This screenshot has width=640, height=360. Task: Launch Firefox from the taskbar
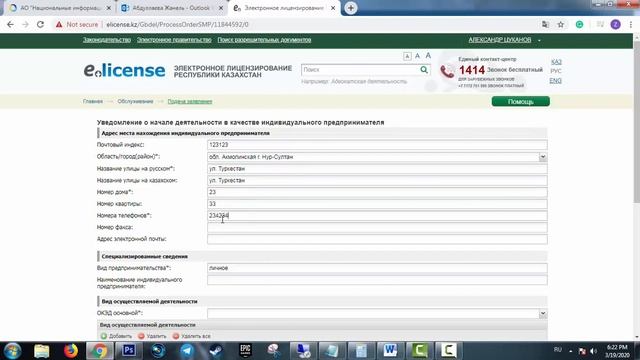[71, 351]
